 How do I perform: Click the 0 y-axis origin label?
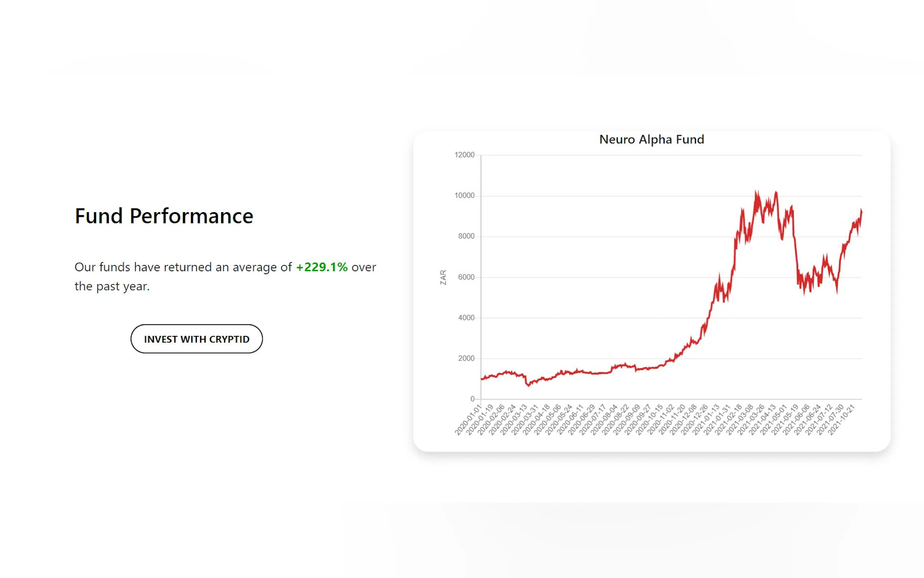coord(473,399)
